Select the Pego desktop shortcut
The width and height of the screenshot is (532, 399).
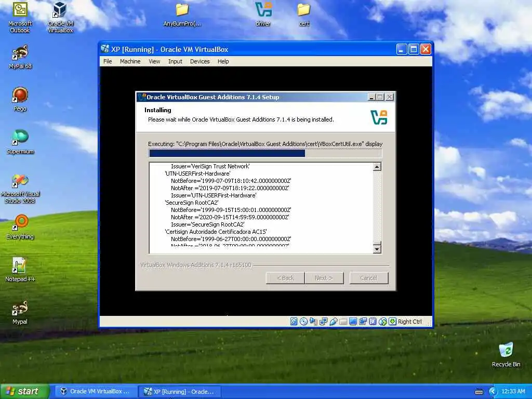point(20,99)
